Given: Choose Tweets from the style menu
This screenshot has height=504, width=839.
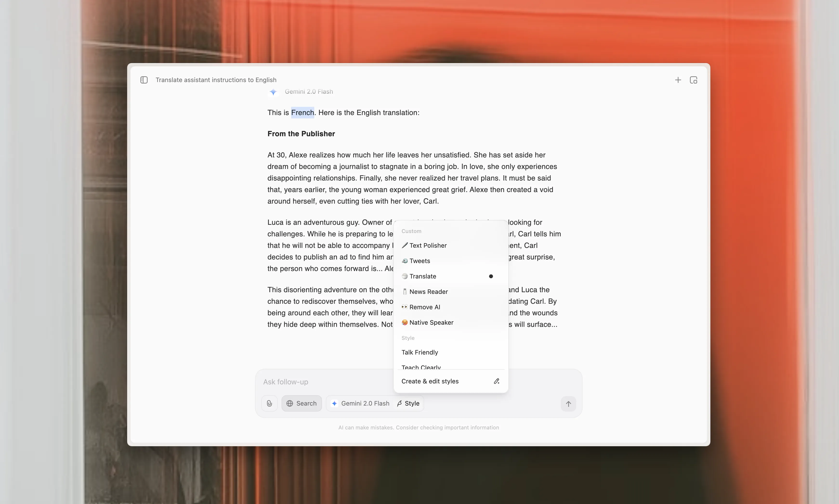Looking at the screenshot, I should 420,260.
